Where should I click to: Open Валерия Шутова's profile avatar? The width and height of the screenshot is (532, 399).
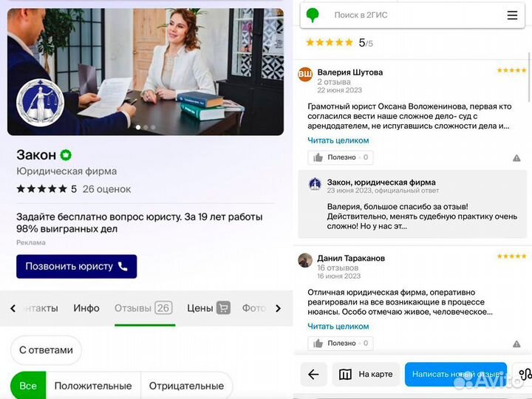[x=305, y=75]
